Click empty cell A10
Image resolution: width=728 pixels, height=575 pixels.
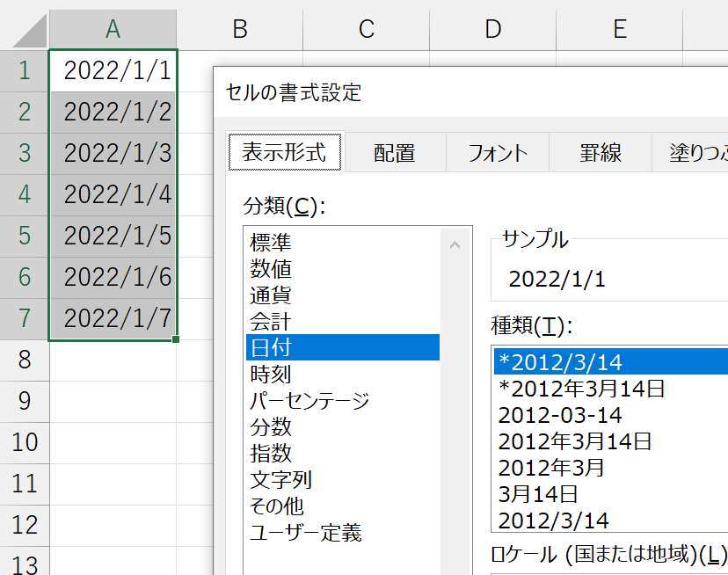[x=113, y=442]
